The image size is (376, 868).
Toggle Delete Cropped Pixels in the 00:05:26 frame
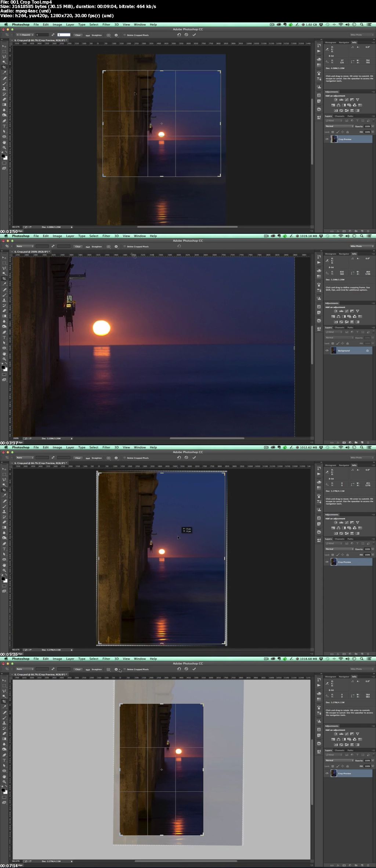(124, 458)
